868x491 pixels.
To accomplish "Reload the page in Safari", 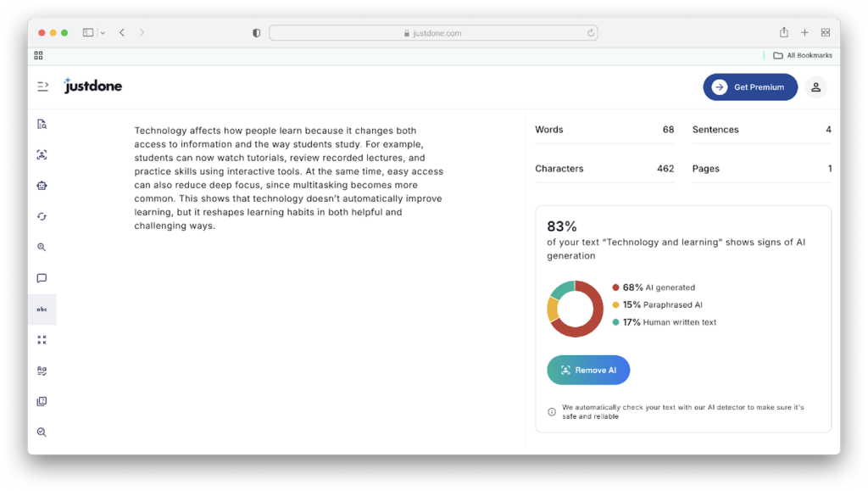I will [591, 33].
